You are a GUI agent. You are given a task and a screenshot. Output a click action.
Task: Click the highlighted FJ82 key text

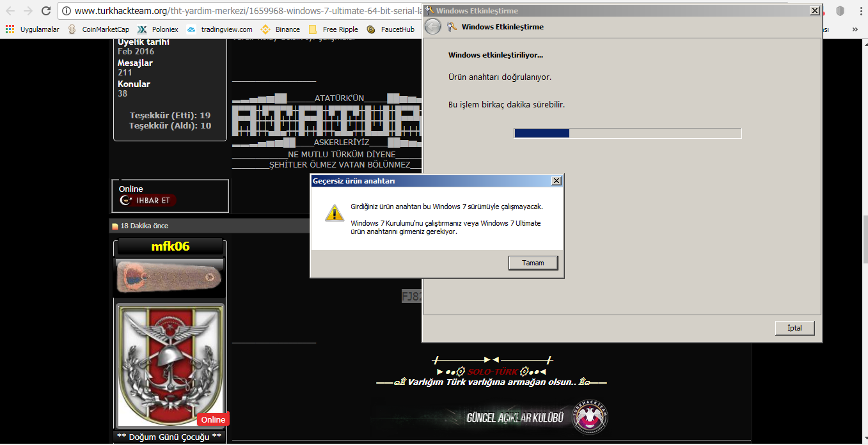click(x=411, y=296)
